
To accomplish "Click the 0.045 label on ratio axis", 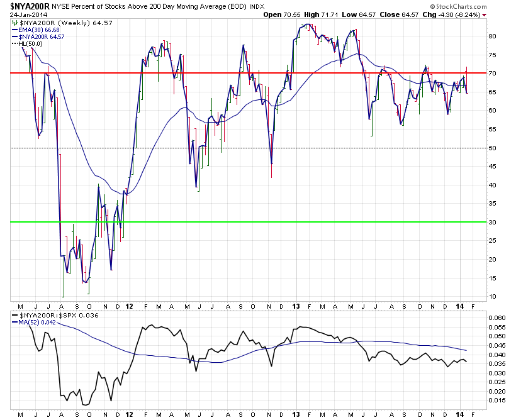I will coord(497,345).
